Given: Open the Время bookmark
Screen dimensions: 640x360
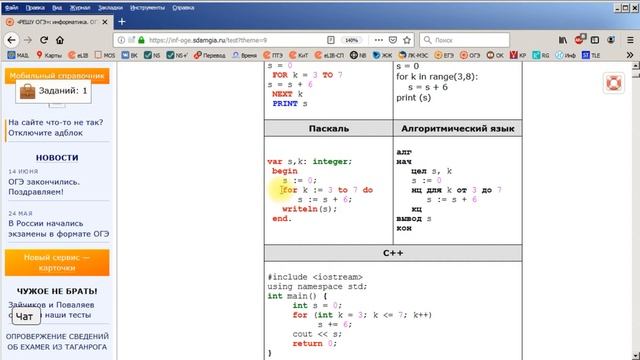Looking at the screenshot, I should coord(244,55).
